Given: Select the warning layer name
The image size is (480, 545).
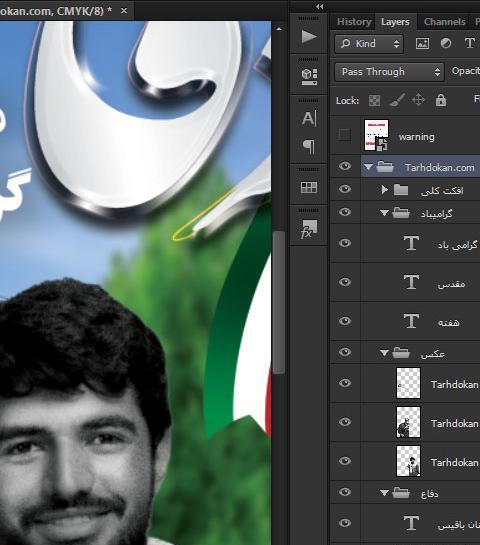Looking at the screenshot, I should pos(416,137).
